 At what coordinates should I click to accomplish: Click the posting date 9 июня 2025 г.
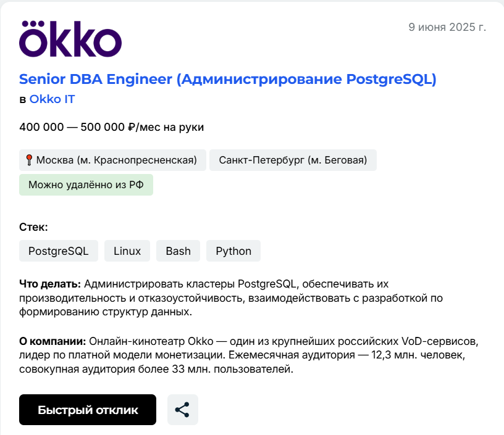(447, 27)
